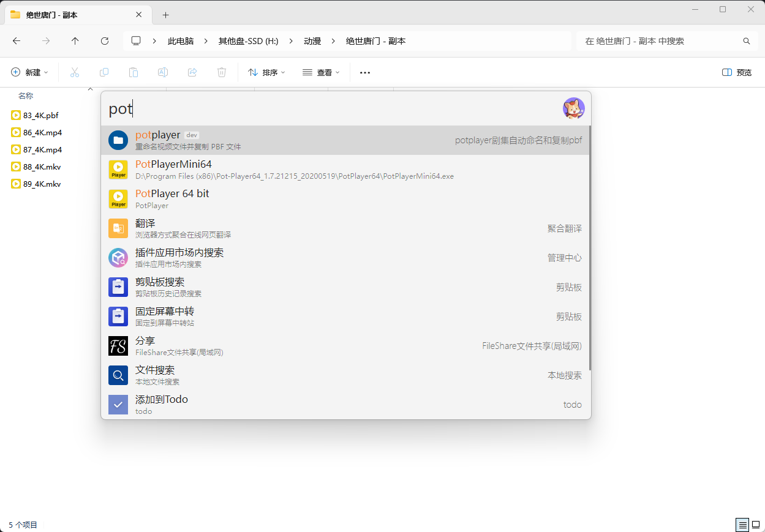Click the Rename toolbar icon
The image size is (765, 532).
[163, 72]
